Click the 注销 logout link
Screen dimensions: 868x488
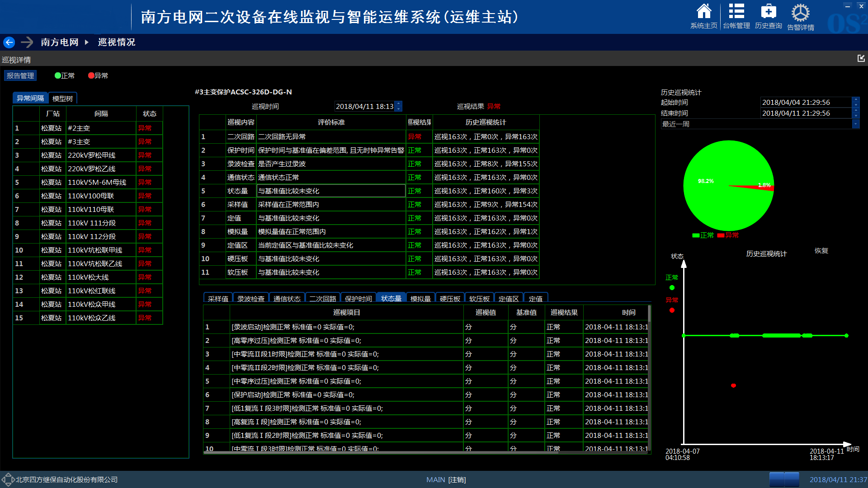(x=456, y=479)
